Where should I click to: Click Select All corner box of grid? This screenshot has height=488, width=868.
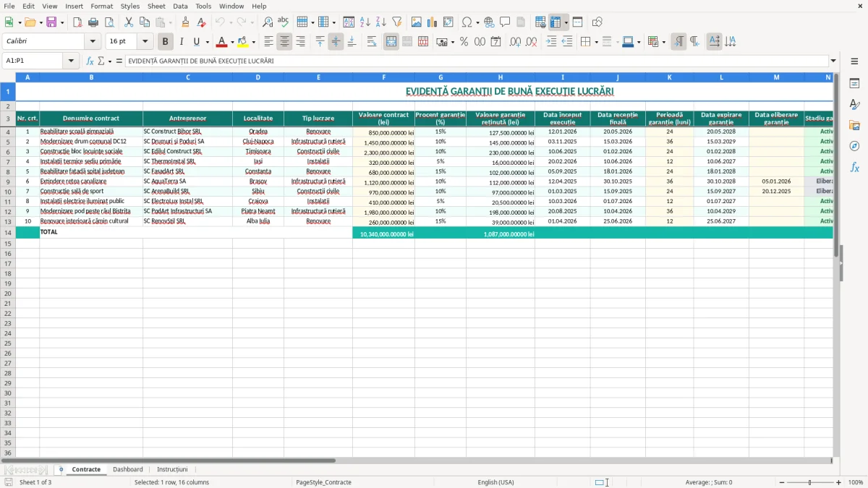point(8,77)
